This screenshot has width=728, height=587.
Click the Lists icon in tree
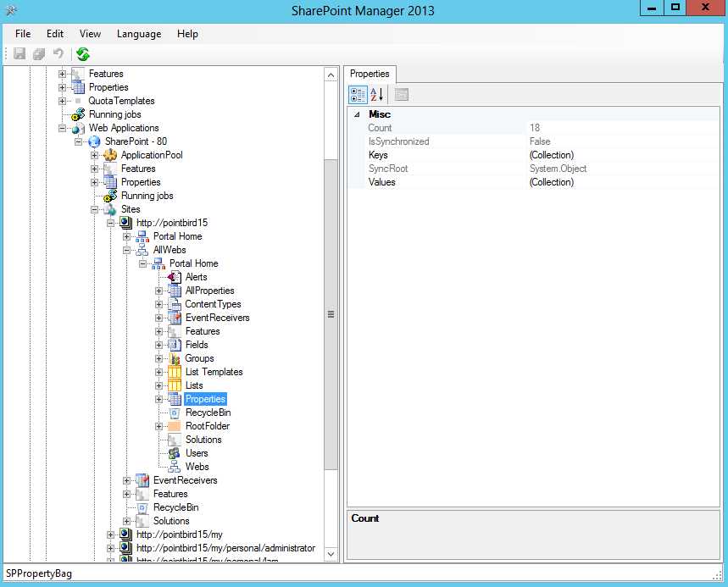click(x=175, y=385)
